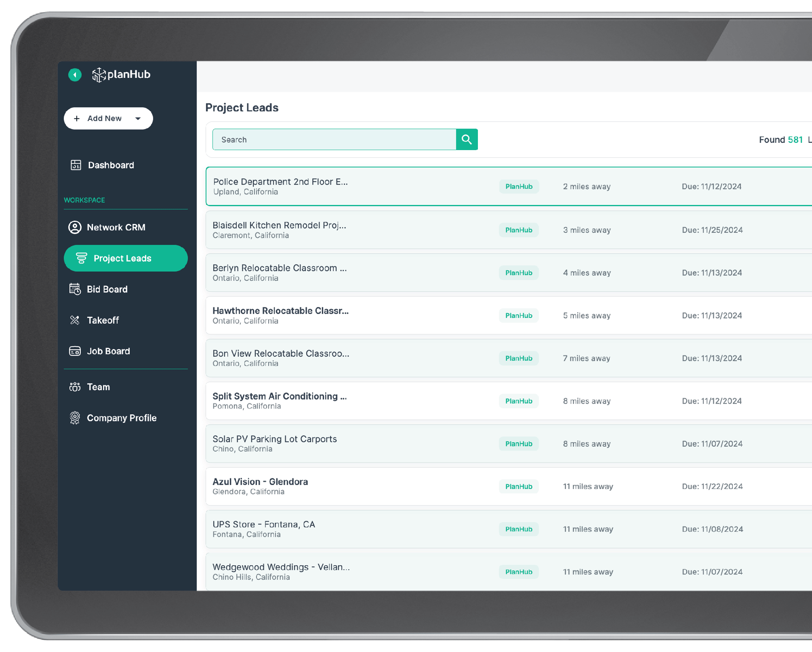Viewport: 812px width, 652px height.
Task: Click the Job Board sidebar icon
Action: click(x=76, y=351)
